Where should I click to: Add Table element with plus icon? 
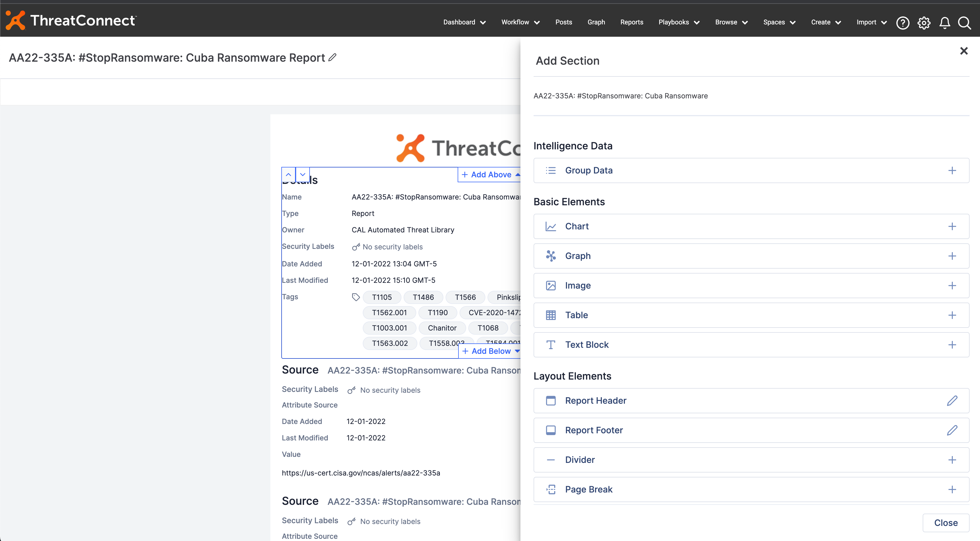(952, 315)
